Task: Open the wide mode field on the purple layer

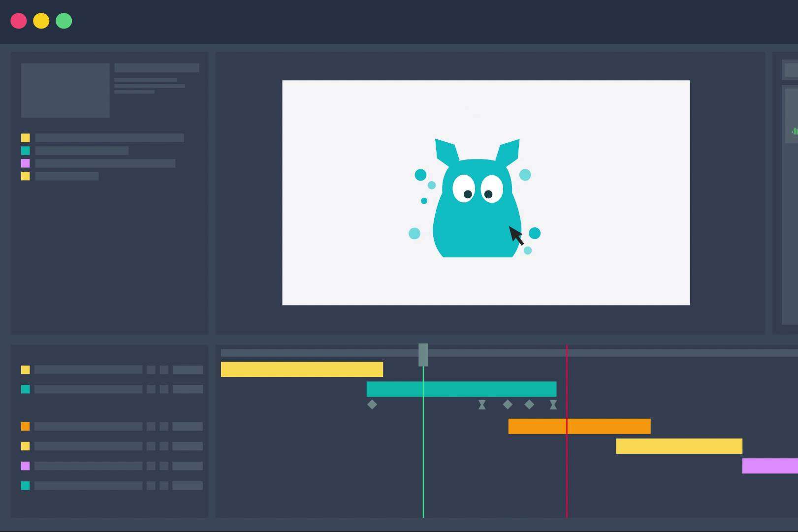Action: tap(188, 466)
